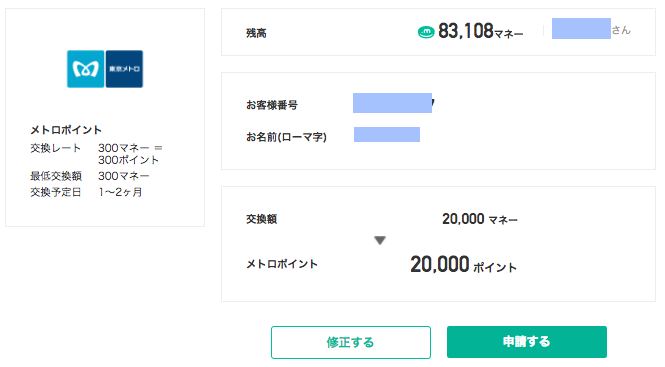
Task: Click the 20,000 マネー exchange amount
Action: coord(480,219)
